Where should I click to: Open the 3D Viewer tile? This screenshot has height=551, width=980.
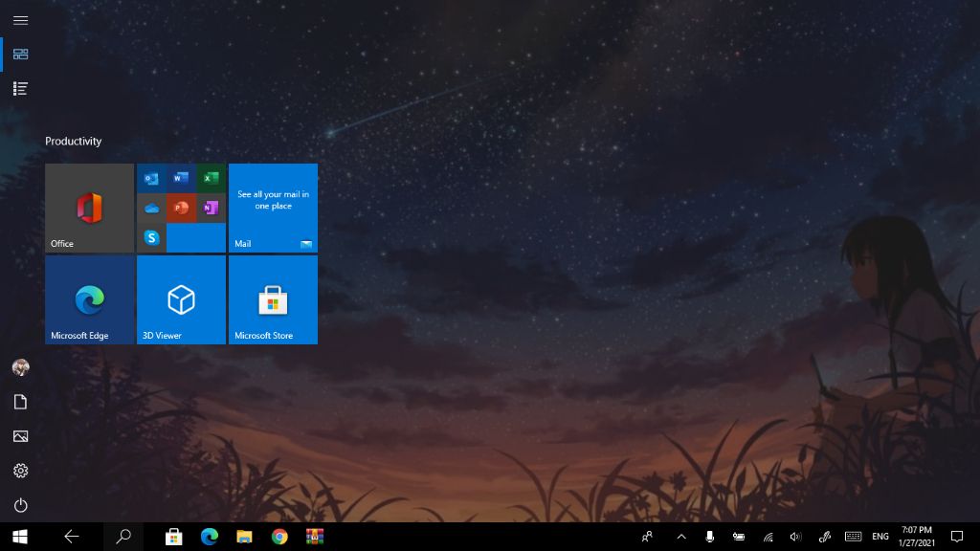pyautogui.click(x=181, y=299)
